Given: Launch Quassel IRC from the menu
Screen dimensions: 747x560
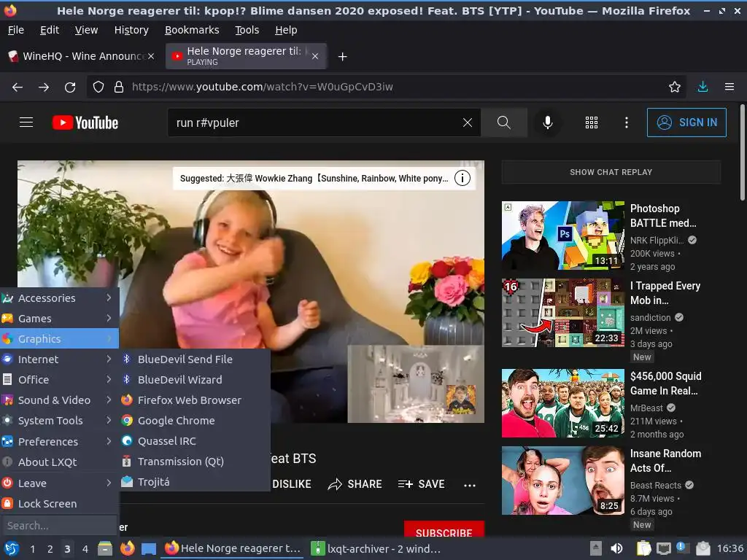Looking at the screenshot, I should click(x=194, y=441).
